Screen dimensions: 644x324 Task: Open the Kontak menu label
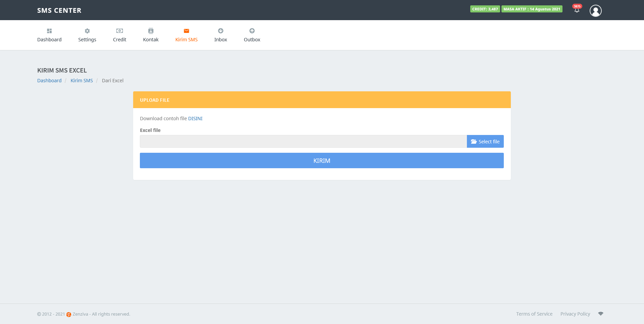(x=151, y=40)
